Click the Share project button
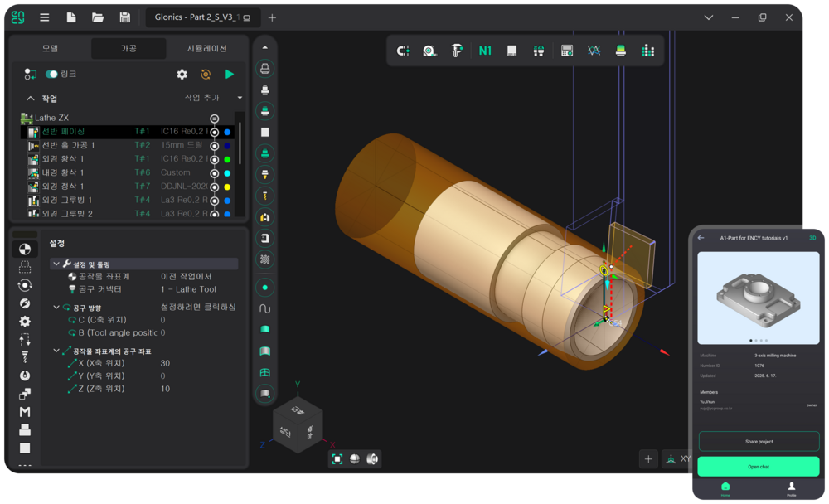The image size is (829, 504). (759, 441)
